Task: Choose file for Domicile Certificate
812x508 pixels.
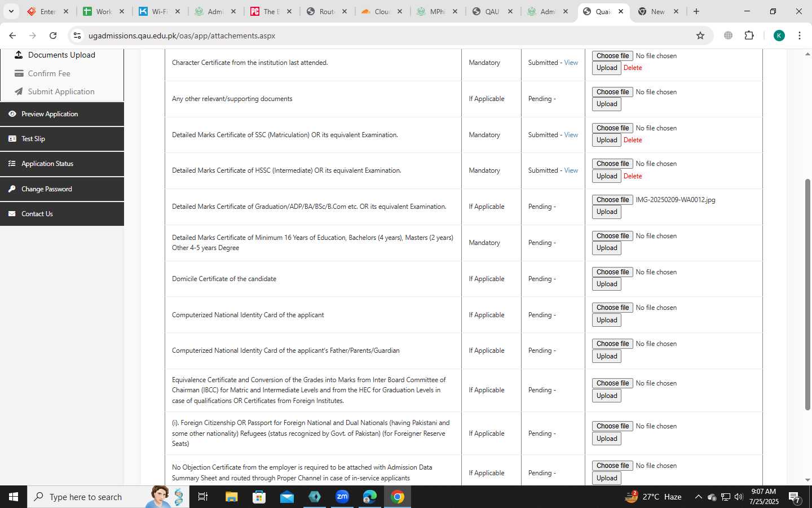Action: click(x=612, y=272)
